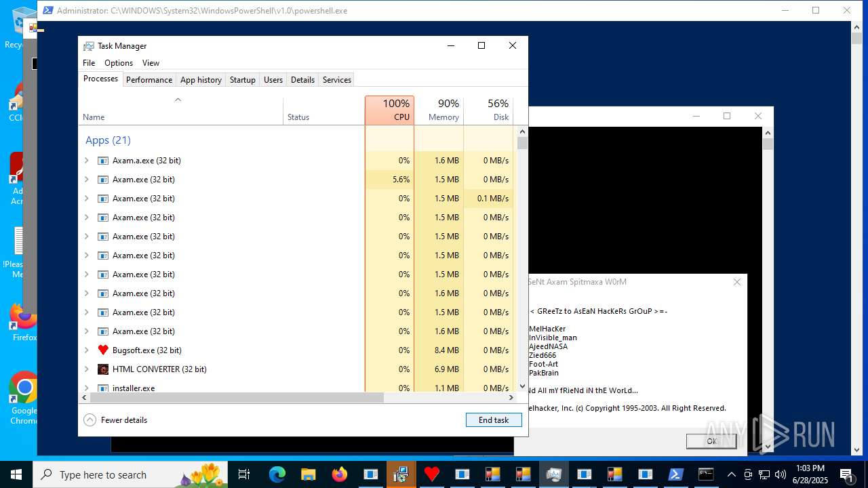Open the network icon in system tray

[x=764, y=474]
